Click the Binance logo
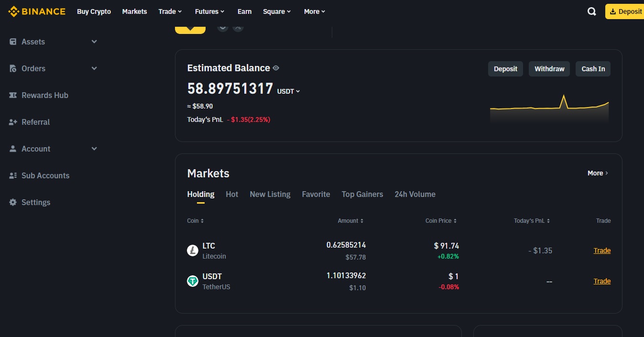Viewport: 644px width, 337px height. click(x=37, y=11)
